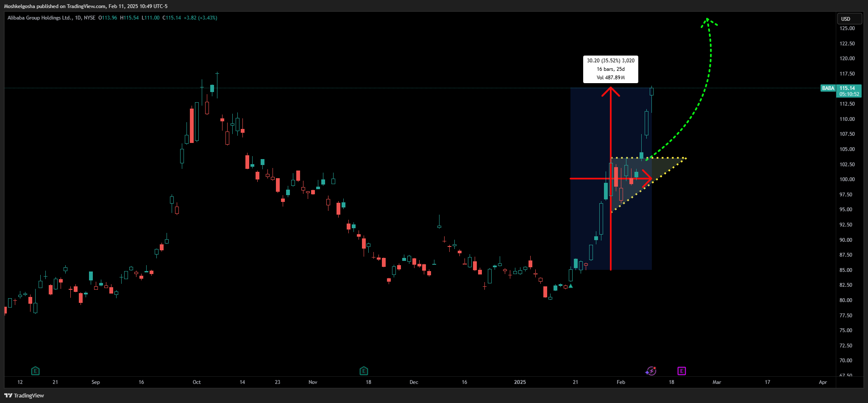Click the green earnings E marker near Nov 18

pos(364,371)
